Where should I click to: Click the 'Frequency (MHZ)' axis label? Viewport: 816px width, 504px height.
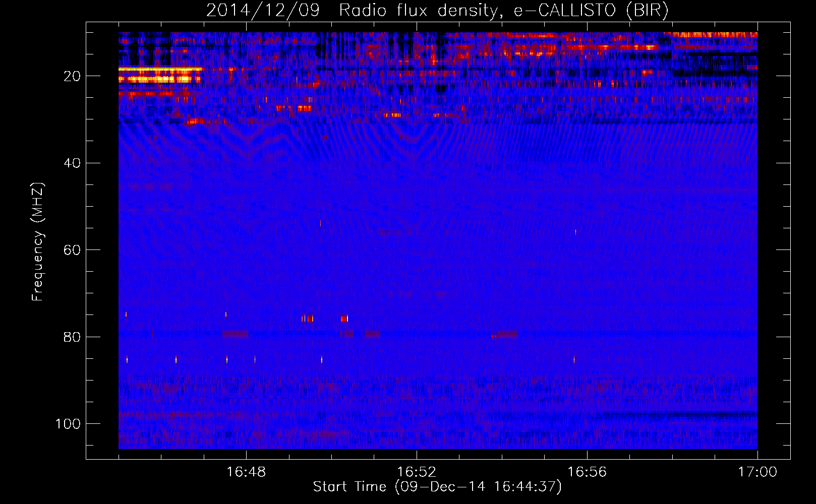pyautogui.click(x=38, y=241)
